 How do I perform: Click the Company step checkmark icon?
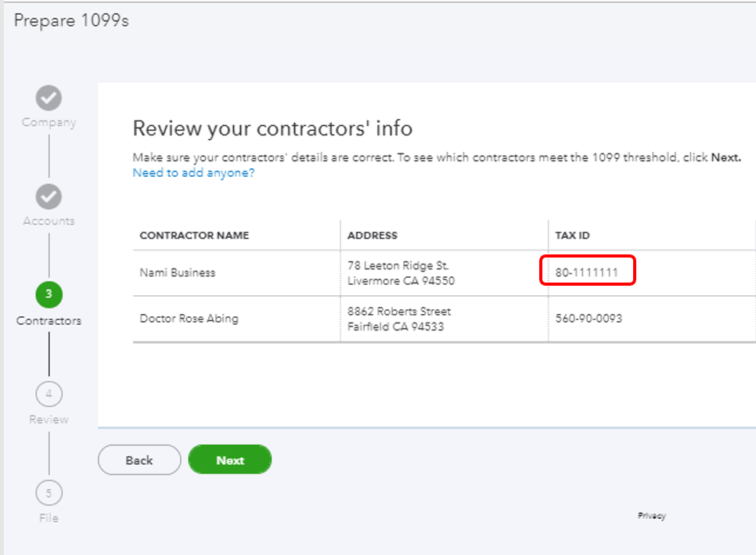pyautogui.click(x=49, y=98)
